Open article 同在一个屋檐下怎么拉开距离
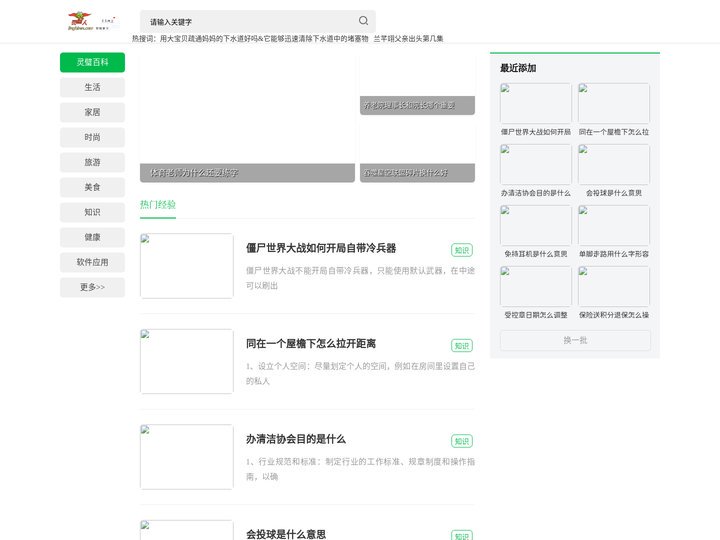Image resolution: width=720 pixels, height=540 pixels. (311, 344)
